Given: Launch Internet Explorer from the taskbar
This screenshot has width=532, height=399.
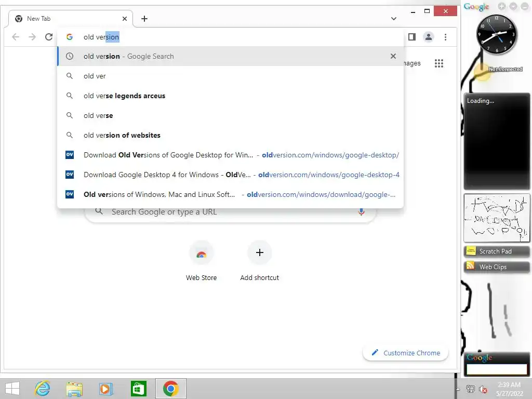Looking at the screenshot, I should [x=43, y=389].
